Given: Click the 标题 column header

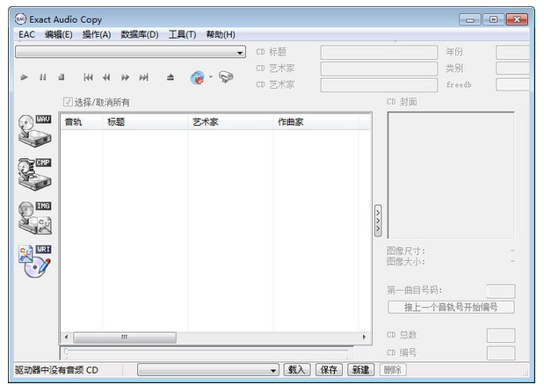Looking at the screenshot, I should [x=145, y=122].
